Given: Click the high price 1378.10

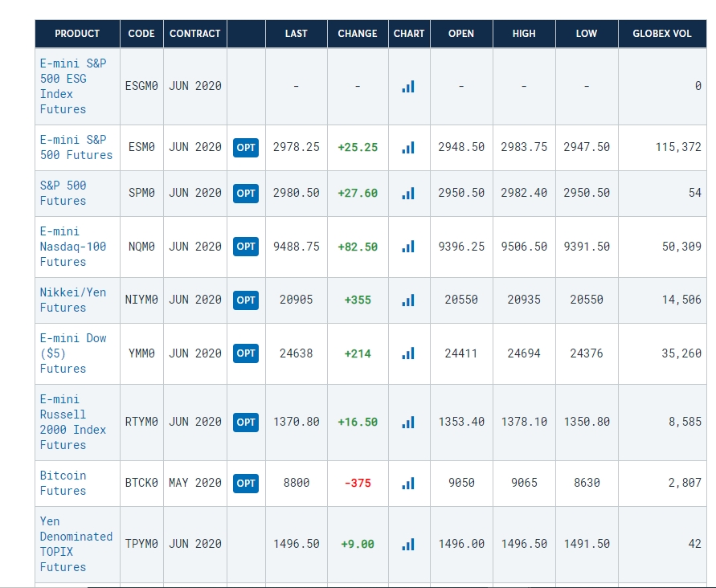Looking at the screenshot, I should [524, 422].
